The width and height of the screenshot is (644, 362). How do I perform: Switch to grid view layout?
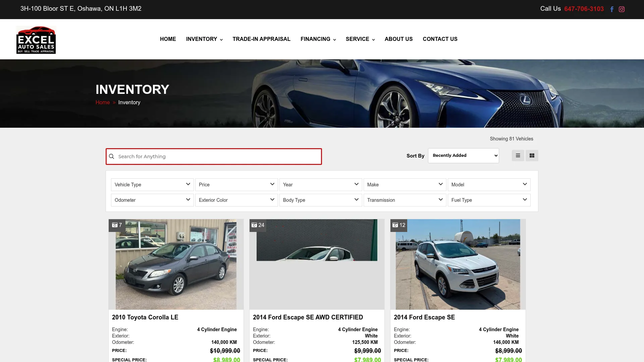point(532,156)
